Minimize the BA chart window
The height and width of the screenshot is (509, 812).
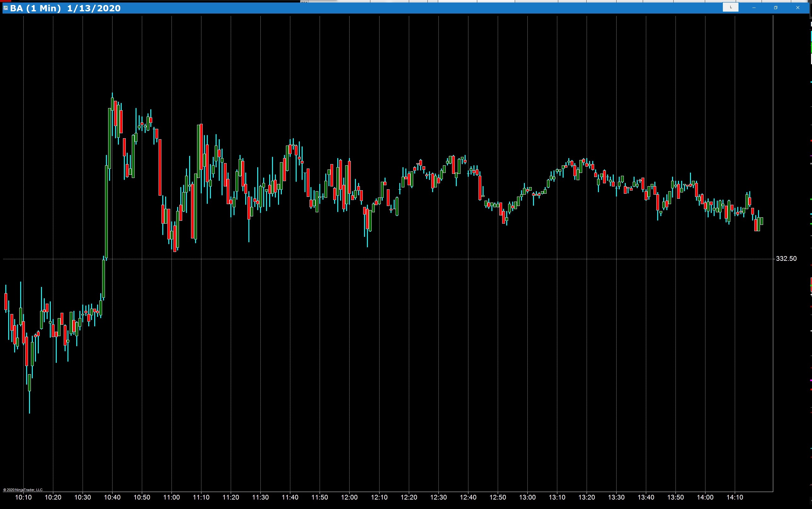[754, 8]
